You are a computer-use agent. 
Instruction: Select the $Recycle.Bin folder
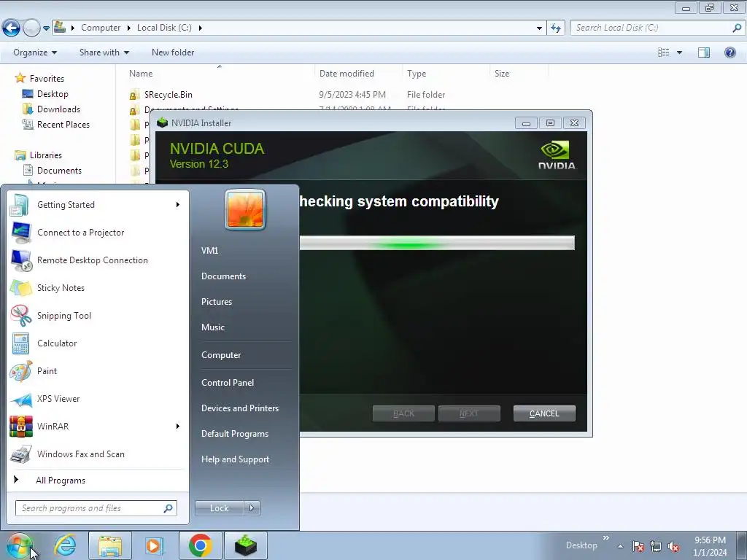[169, 95]
